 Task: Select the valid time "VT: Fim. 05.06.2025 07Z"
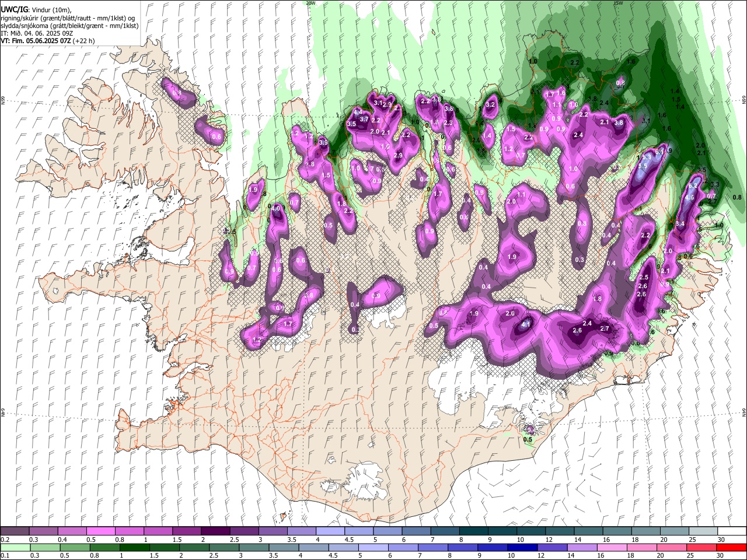36,41
